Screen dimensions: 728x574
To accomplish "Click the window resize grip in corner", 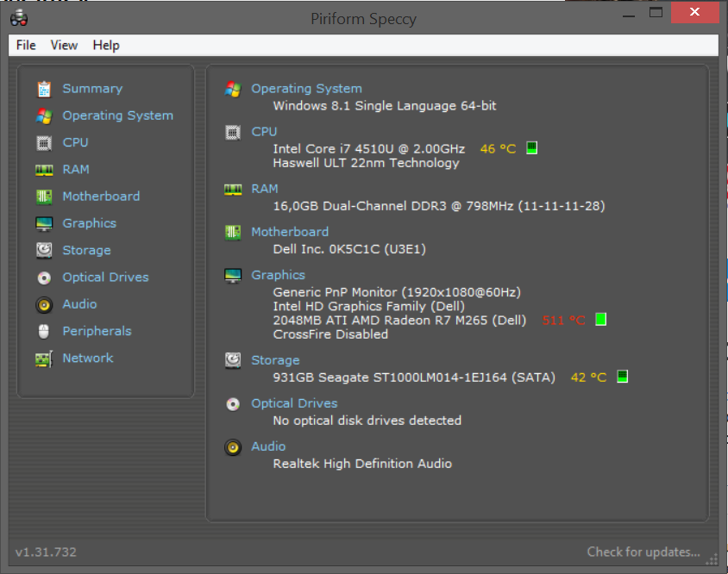I will [x=712, y=559].
